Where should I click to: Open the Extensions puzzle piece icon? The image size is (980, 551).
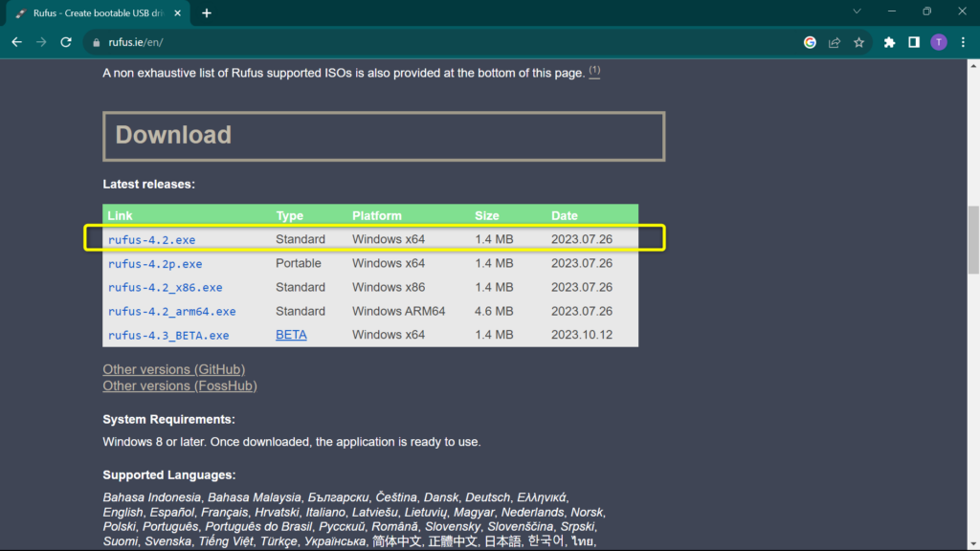pos(889,42)
